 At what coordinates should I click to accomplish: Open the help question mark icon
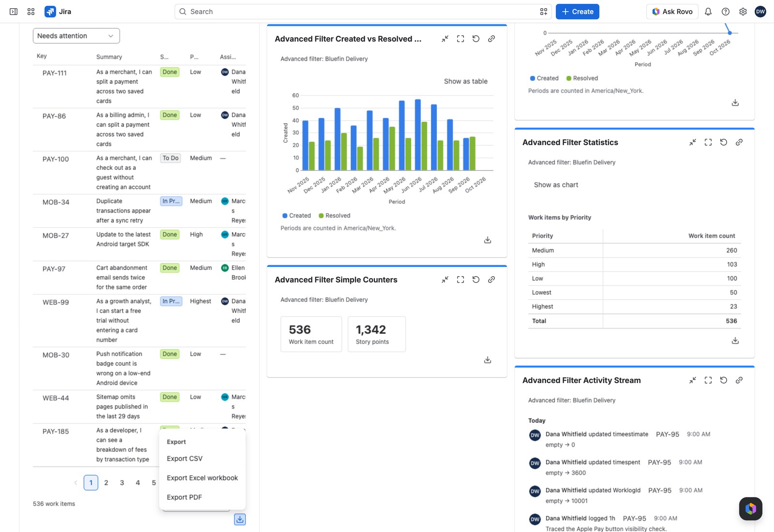point(726,12)
